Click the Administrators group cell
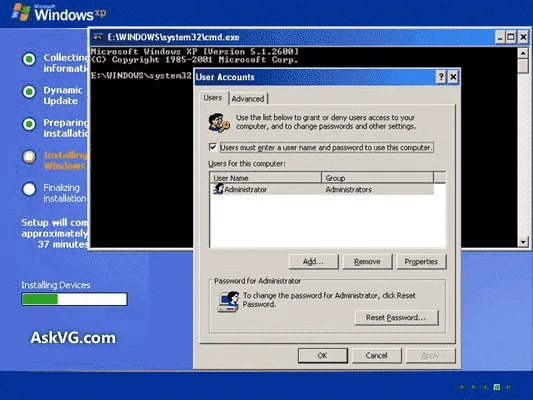The height and width of the screenshot is (400, 533). pos(349,190)
